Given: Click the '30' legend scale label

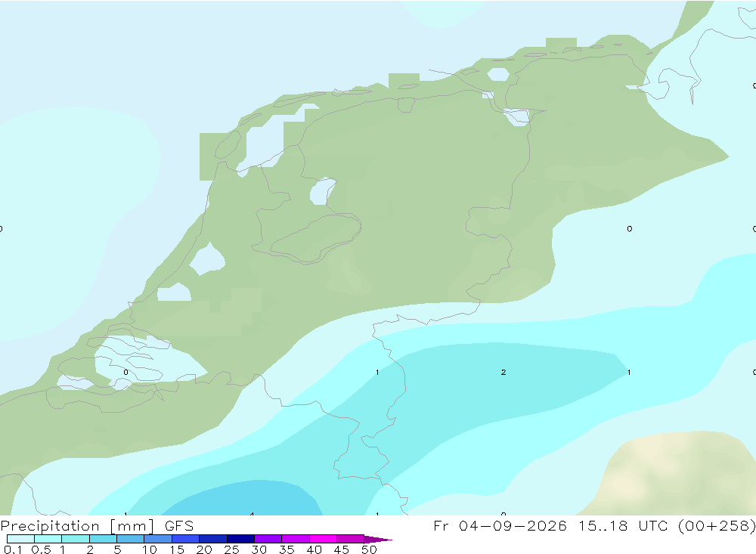Looking at the screenshot, I should 259,549.
